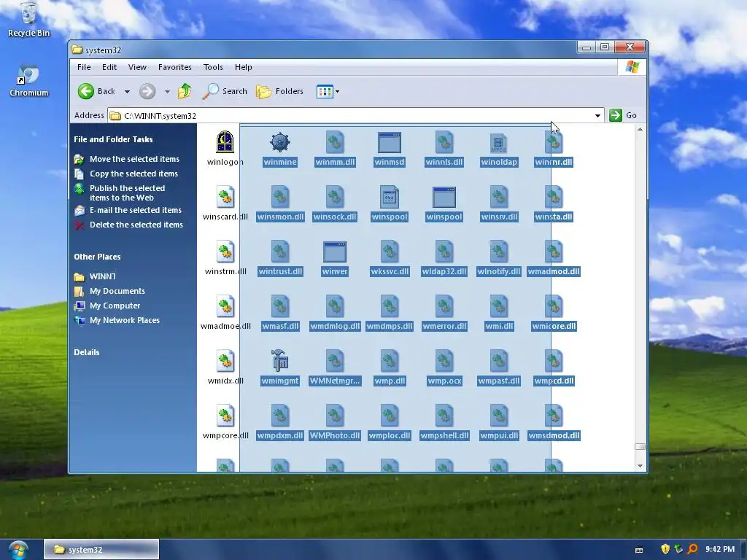Open the Back history dropdown arrow
Viewport: 747px width, 560px height.
(x=127, y=91)
